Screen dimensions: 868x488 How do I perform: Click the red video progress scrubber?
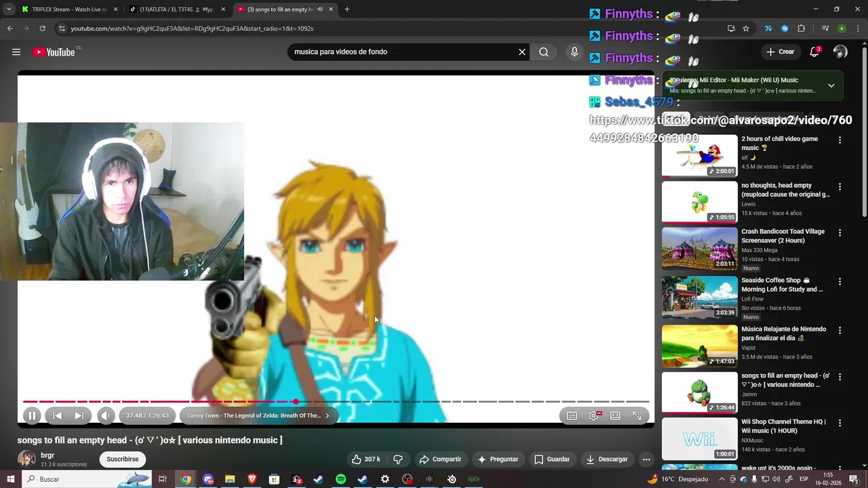tap(296, 401)
